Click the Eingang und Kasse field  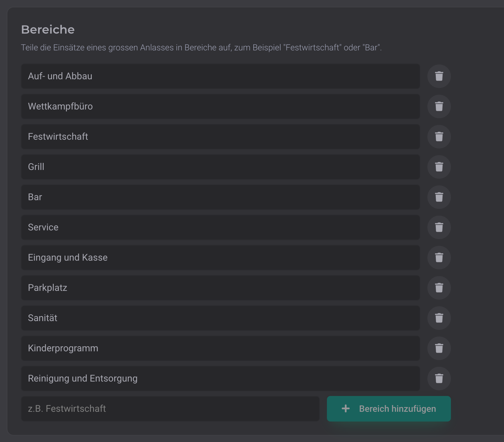click(x=220, y=258)
